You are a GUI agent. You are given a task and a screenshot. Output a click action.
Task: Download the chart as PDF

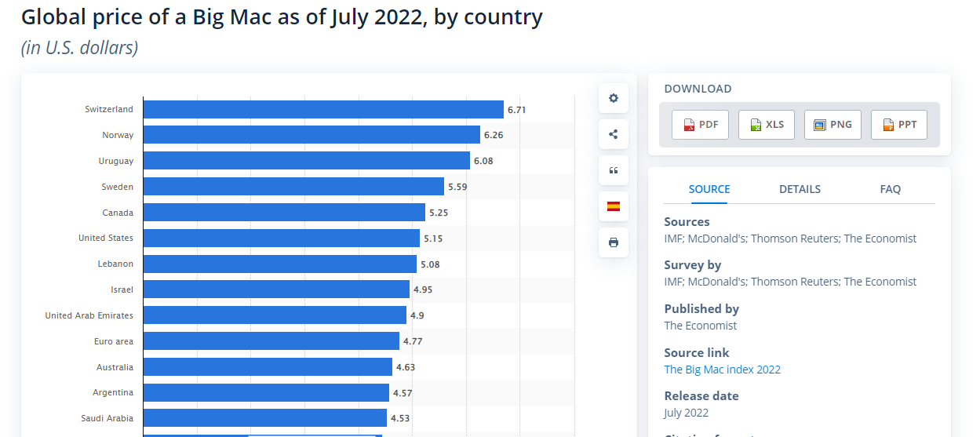coord(700,125)
